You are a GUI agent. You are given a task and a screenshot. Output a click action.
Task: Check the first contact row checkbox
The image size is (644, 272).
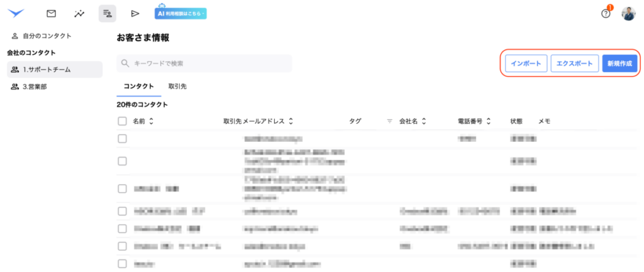(122, 138)
